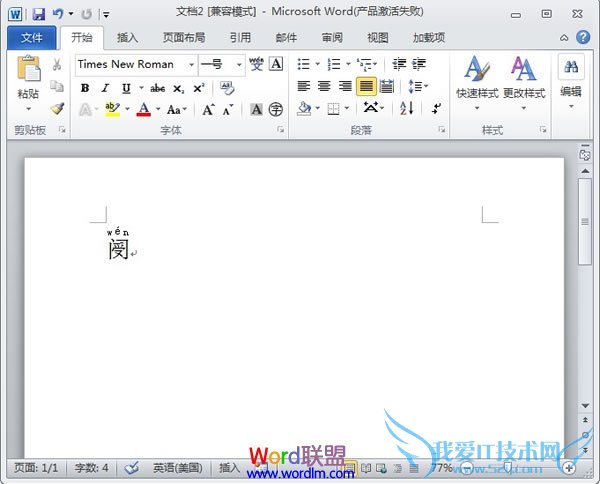Sort text with A-Z icon
Screen dimensions: 600x484
pyautogui.click(x=406, y=109)
